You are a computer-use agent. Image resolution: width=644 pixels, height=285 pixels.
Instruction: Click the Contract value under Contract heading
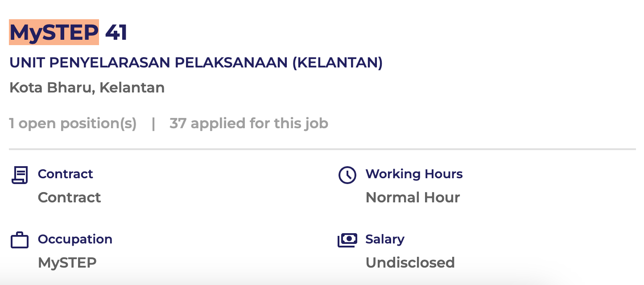click(69, 197)
